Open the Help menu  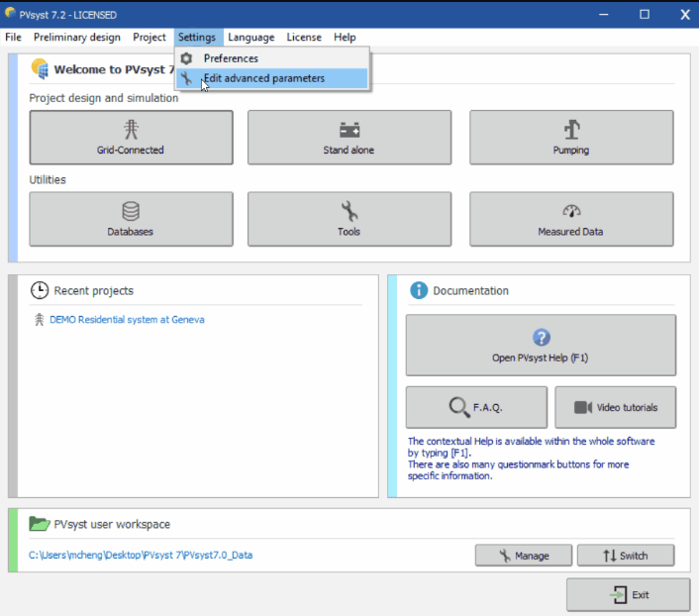(345, 37)
